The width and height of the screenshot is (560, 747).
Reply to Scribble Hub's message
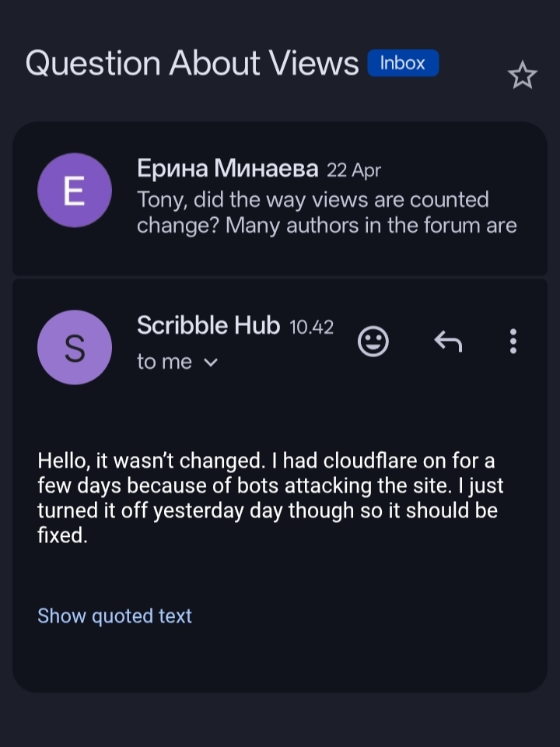coord(448,341)
